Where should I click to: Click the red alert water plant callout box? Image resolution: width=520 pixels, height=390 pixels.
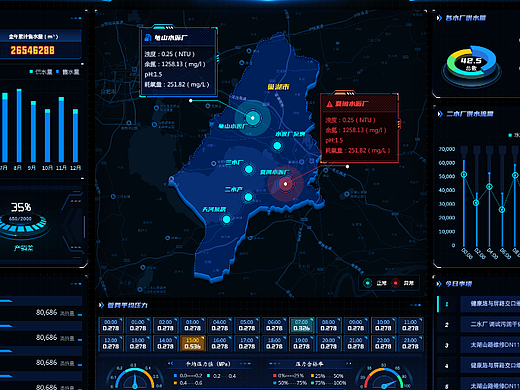click(359, 128)
